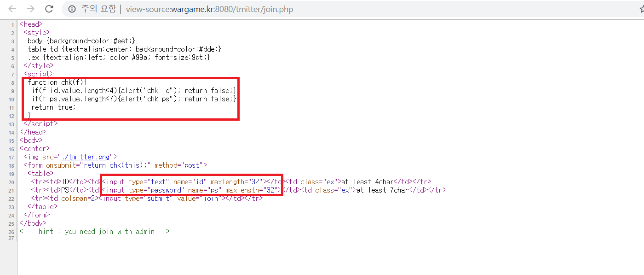Click the opening <style> tag
Screen dimensions: 644x275
(x=37, y=32)
